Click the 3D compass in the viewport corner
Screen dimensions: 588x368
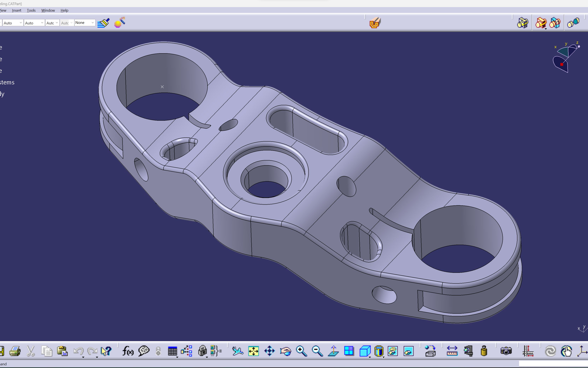566,57
